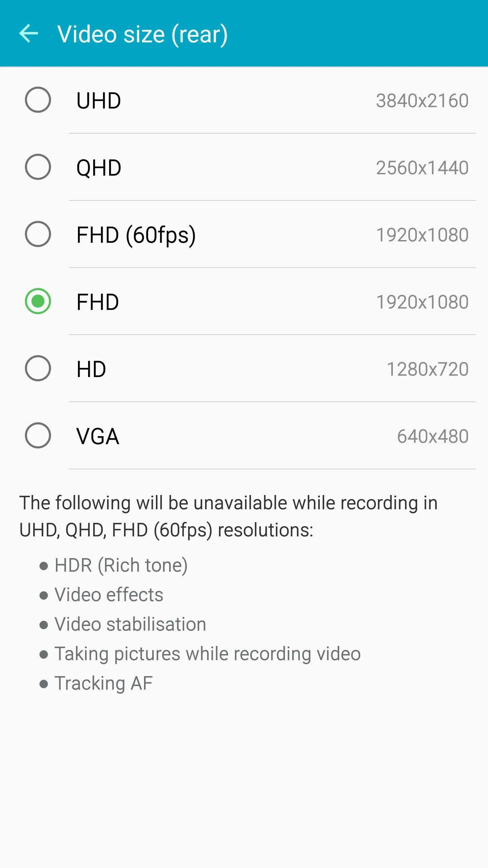Tap the QHD option label
Image resolution: width=488 pixels, height=868 pixels.
(x=99, y=168)
